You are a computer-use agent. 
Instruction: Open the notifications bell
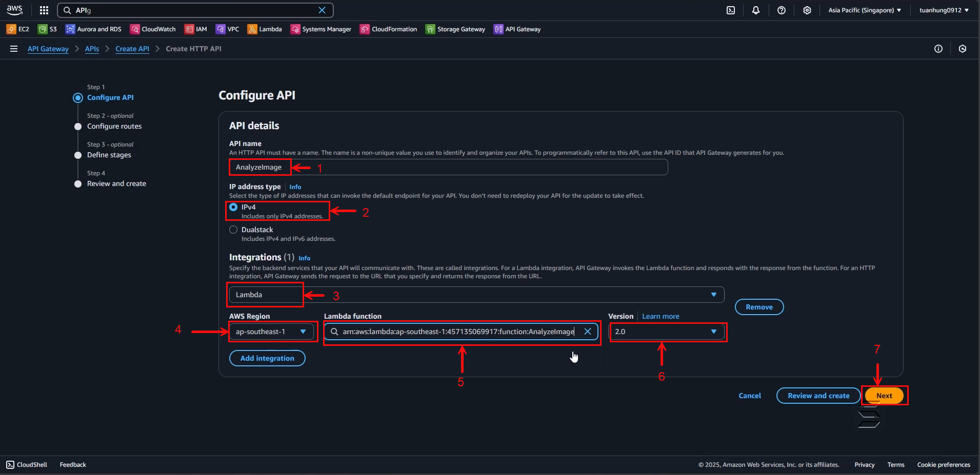(756, 10)
